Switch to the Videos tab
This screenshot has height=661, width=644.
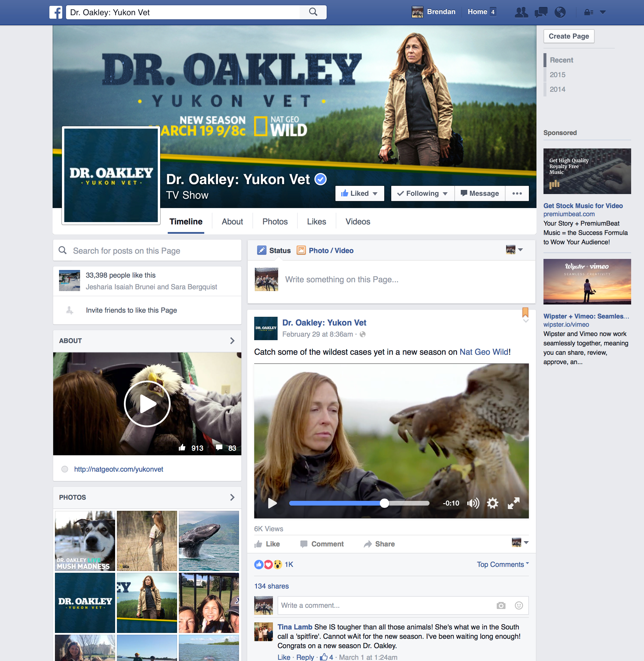coord(358,222)
